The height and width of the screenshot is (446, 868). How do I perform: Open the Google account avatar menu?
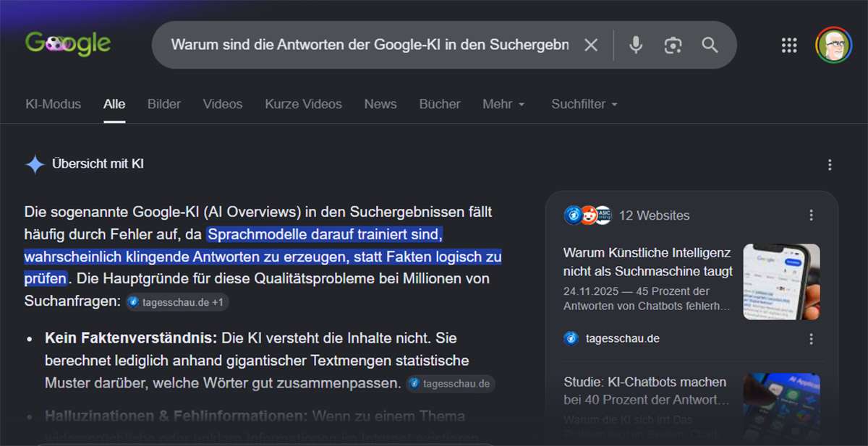pyautogui.click(x=834, y=45)
